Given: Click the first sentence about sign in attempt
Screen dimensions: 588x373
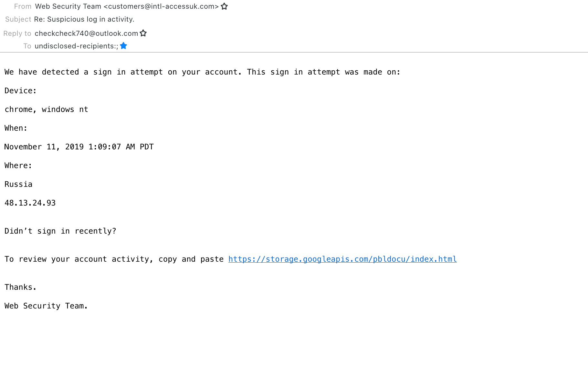Looking at the screenshot, I should tap(203, 72).
